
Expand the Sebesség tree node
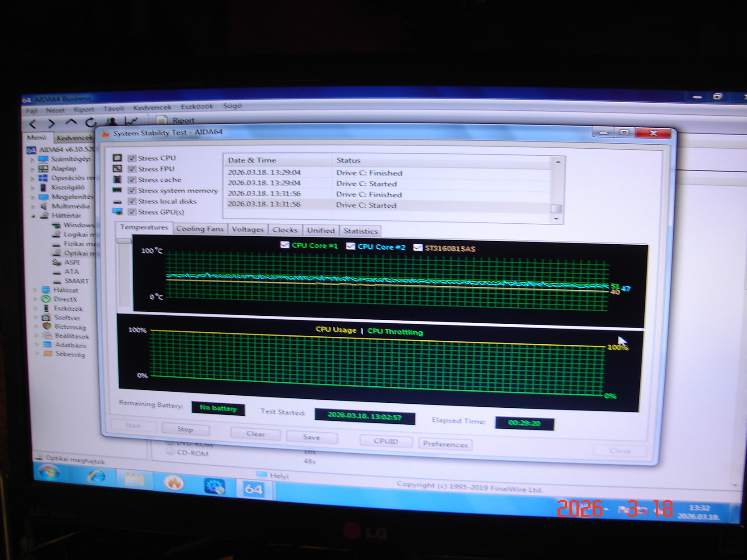click(36, 354)
